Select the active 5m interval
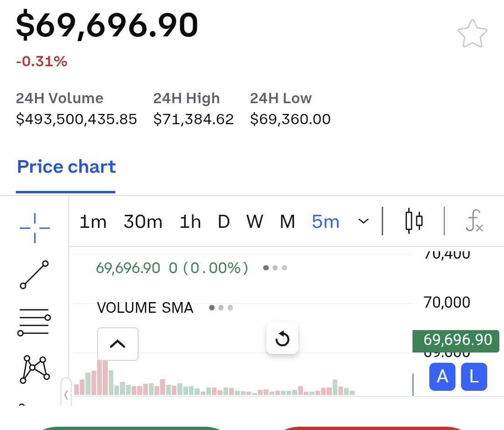This screenshot has width=504, height=430. (326, 222)
